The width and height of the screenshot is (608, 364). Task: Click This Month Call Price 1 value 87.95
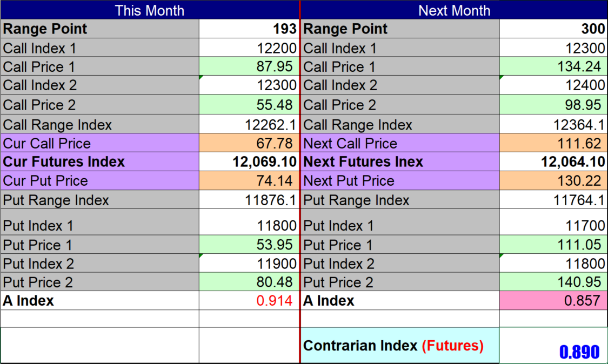click(x=249, y=67)
